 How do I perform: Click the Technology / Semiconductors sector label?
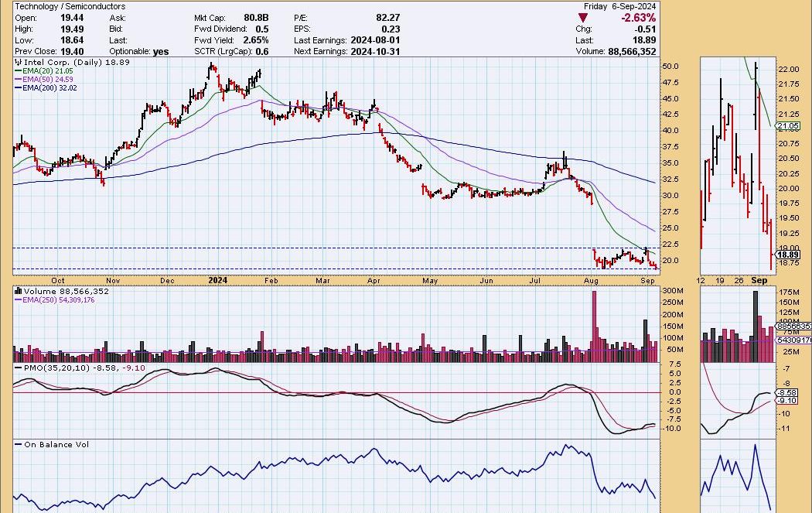(70, 6)
